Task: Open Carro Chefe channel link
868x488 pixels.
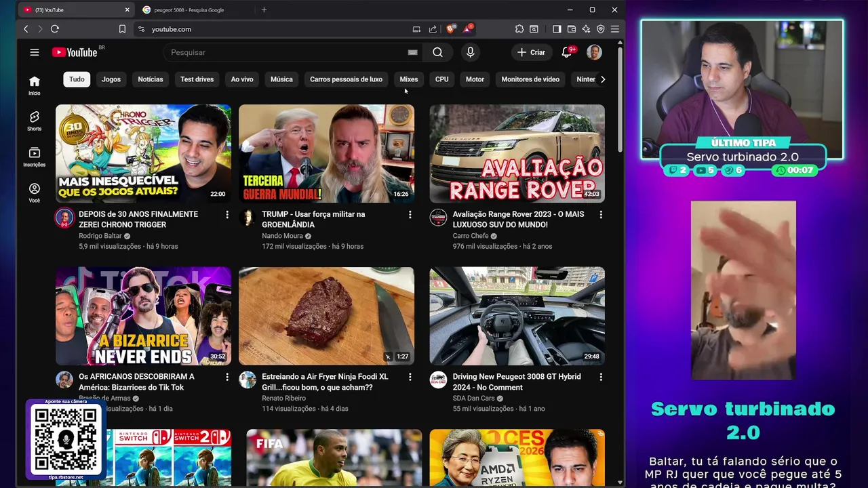Action: (x=471, y=236)
